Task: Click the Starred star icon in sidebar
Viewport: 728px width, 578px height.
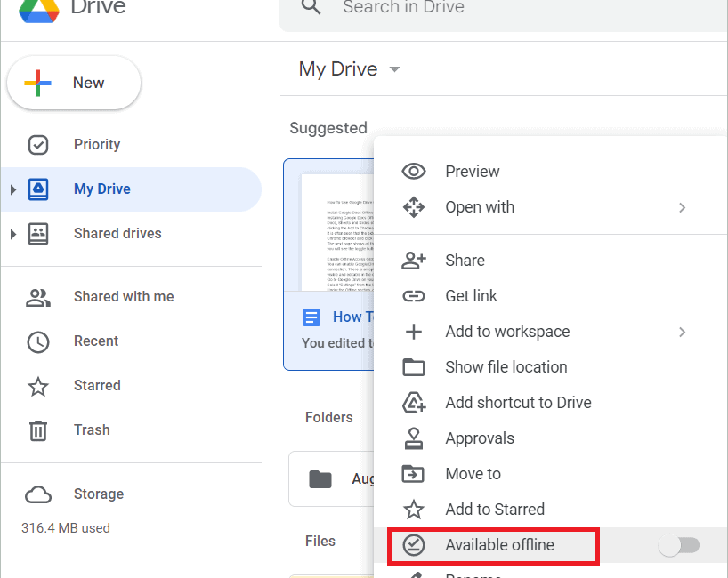Action: (38, 387)
